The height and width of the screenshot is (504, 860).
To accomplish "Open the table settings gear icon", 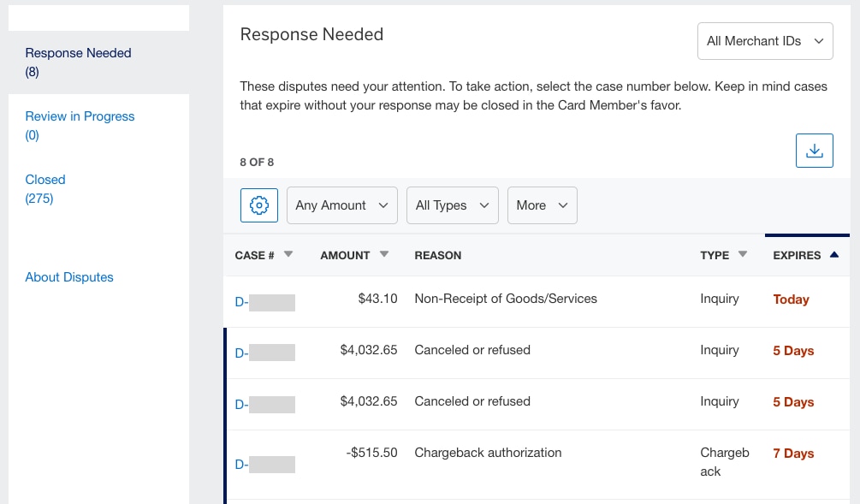I will (x=258, y=205).
